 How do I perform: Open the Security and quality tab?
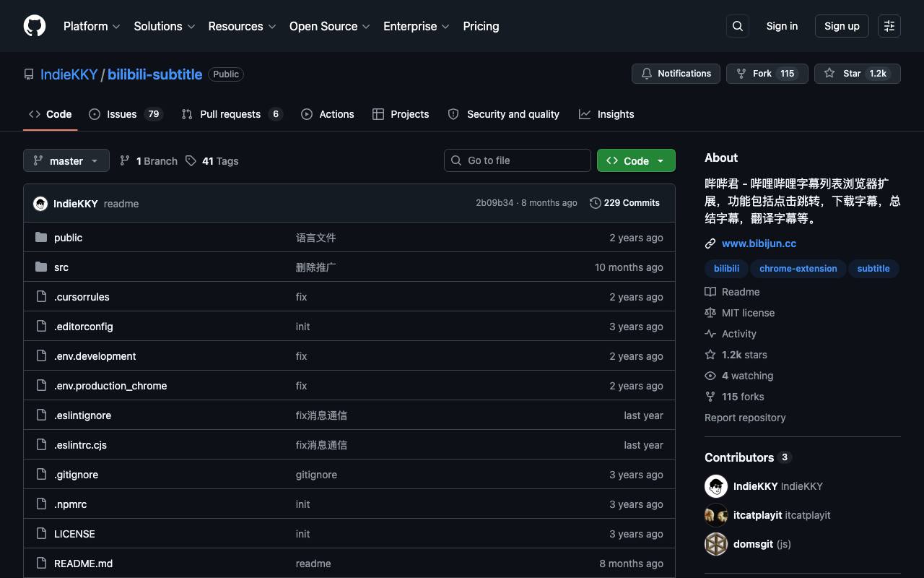point(504,114)
